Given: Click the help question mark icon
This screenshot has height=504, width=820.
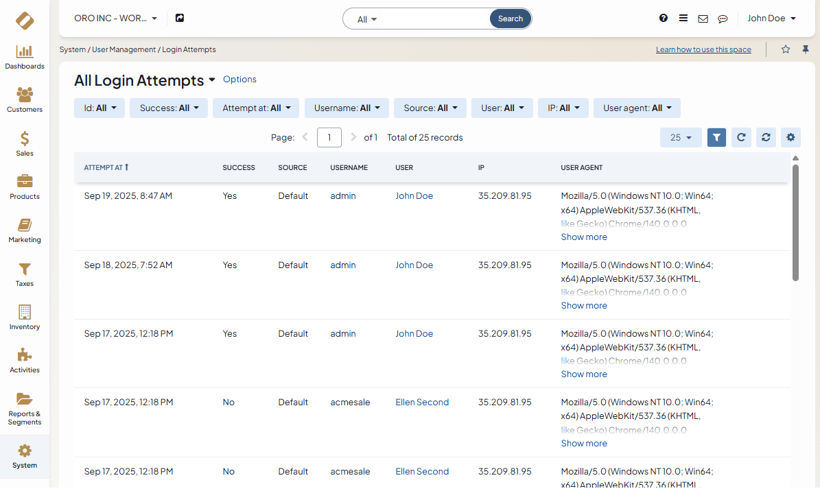Looking at the screenshot, I should point(664,19).
